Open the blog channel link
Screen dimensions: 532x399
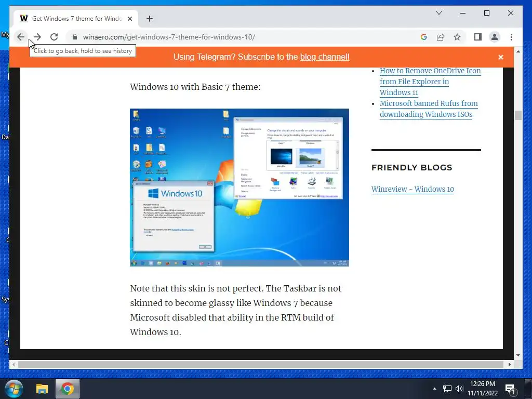[325, 57]
